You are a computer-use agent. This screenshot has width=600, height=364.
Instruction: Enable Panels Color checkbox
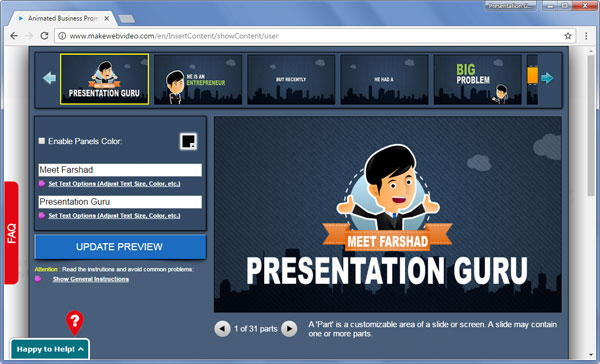(42, 141)
